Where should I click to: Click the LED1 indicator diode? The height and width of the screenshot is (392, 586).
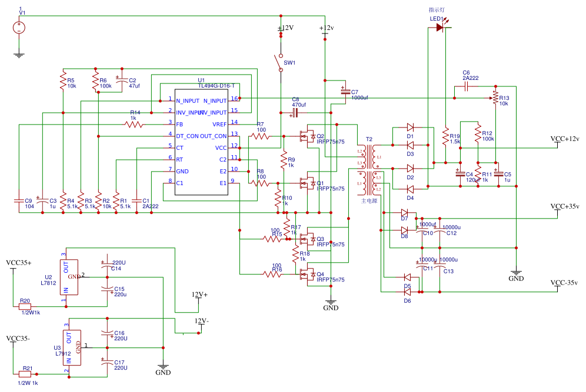pyautogui.click(x=439, y=28)
